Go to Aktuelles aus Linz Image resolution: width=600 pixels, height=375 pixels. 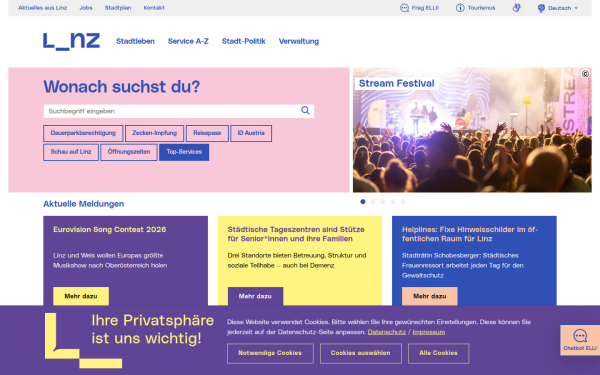click(x=42, y=8)
